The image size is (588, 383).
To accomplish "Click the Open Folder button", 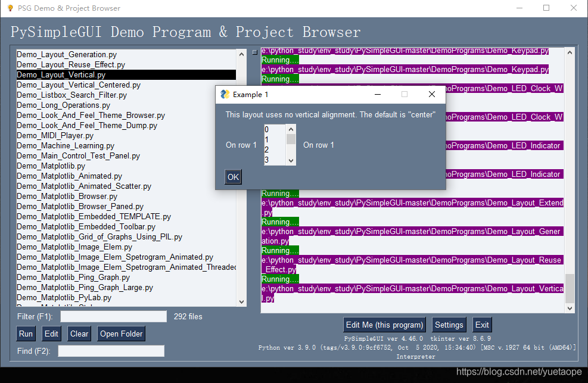I will tap(121, 334).
